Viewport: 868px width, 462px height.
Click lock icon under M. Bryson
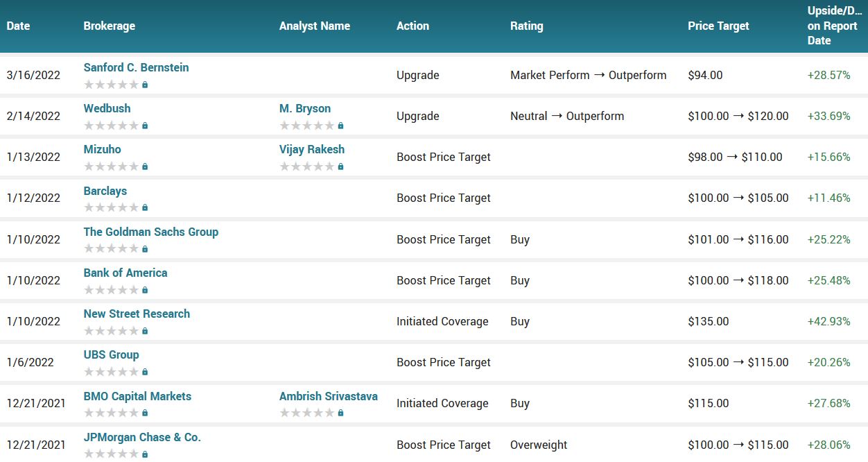(340, 126)
